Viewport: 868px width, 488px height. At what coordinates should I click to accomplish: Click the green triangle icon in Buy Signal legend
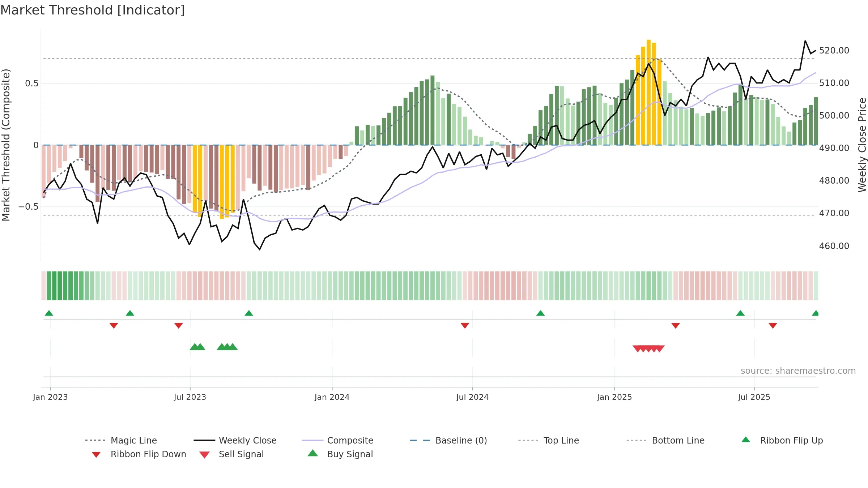click(x=313, y=453)
